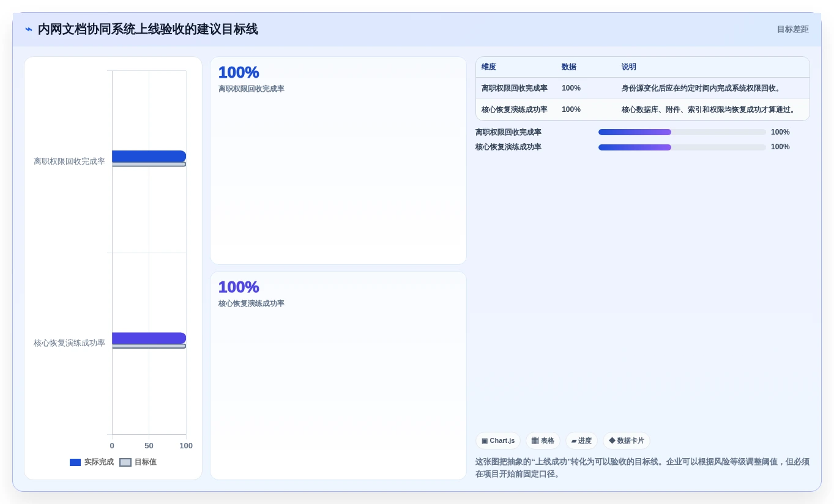
Task: Click the gray 目标值 legend swatch
Action: (x=125, y=462)
